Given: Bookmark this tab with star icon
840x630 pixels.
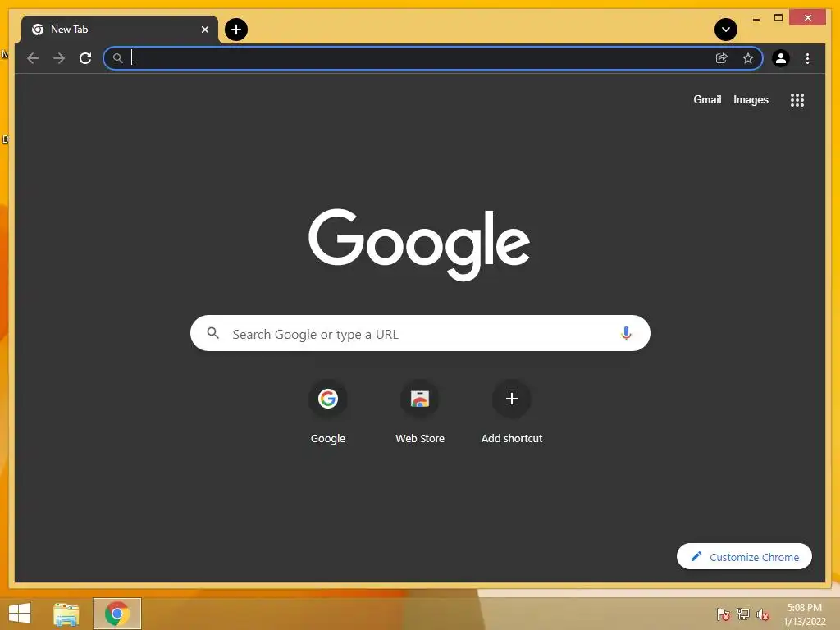Looking at the screenshot, I should [748, 58].
